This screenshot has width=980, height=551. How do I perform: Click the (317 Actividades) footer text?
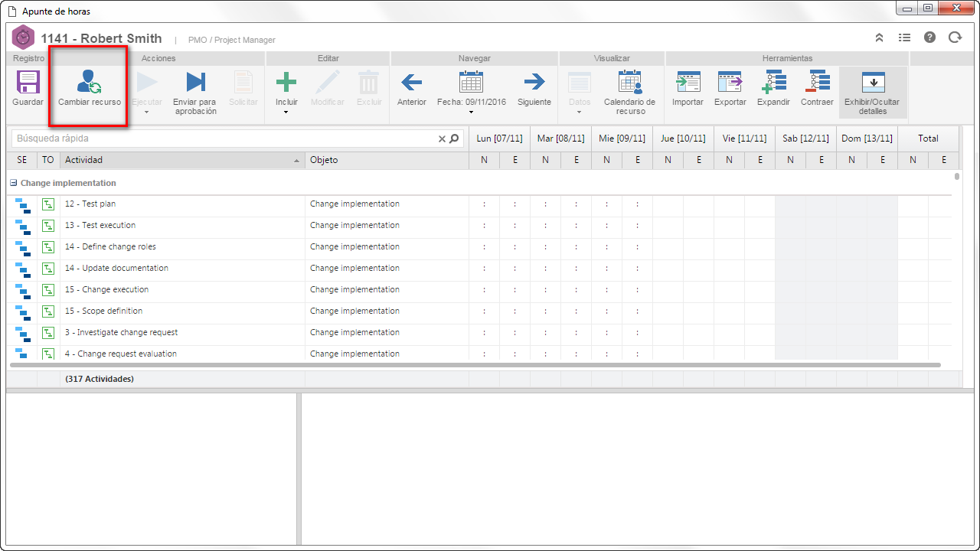[x=100, y=379]
